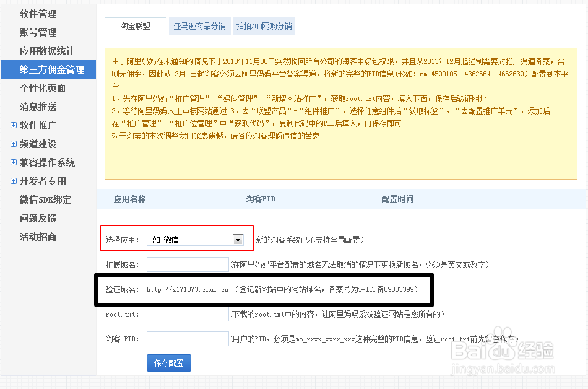
Task: Switch to the 亚马逊商品分销 tab
Action: pyautogui.click(x=199, y=26)
